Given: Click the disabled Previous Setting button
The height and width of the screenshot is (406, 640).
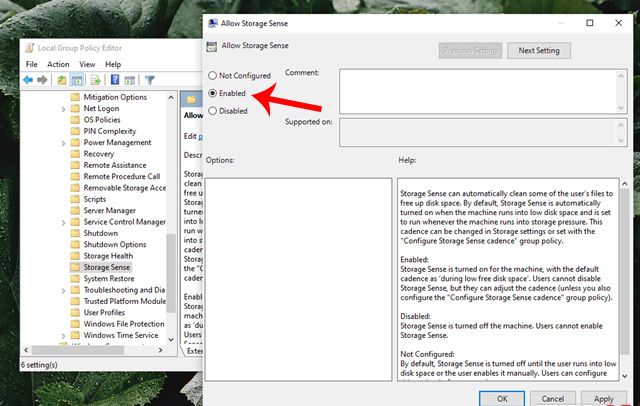Looking at the screenshot, I should tap(470, 51).
